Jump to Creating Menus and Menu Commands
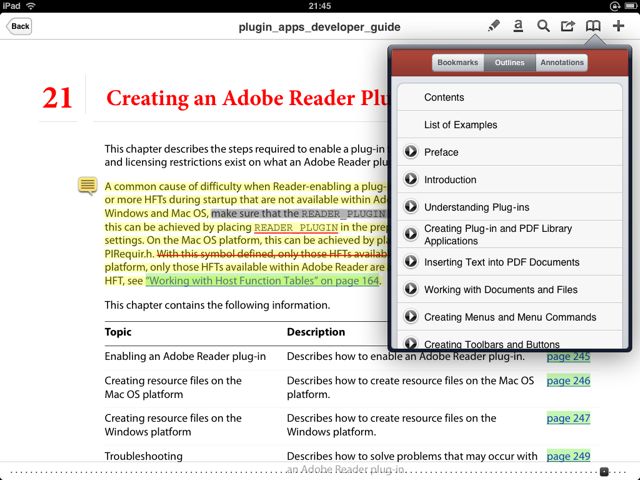The height and width of the screenshot is (480, 640). click(510, 317)
